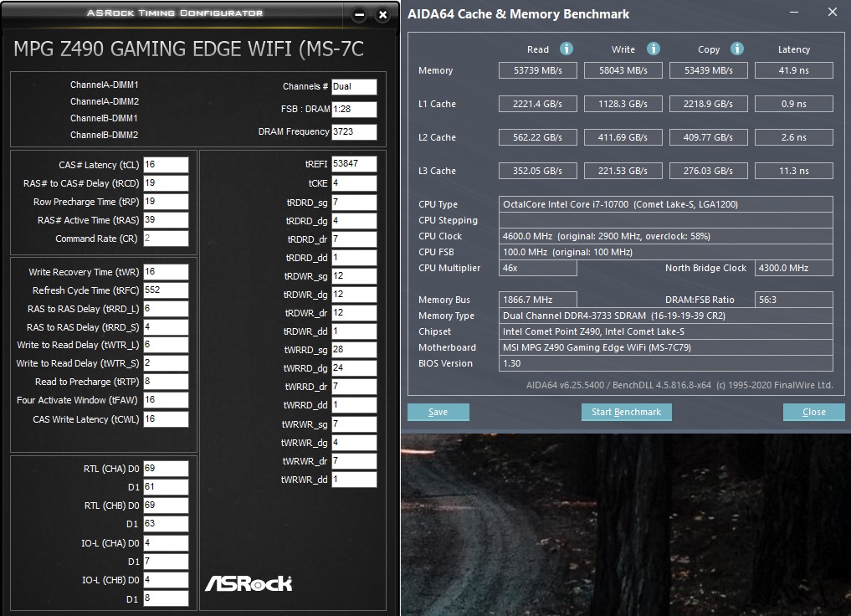This screenshot has width=851, height=616.
Task: Click the DRAM:FSB Ratio 56:3 value
Action: pyautogui.click(x=794, y=300)
